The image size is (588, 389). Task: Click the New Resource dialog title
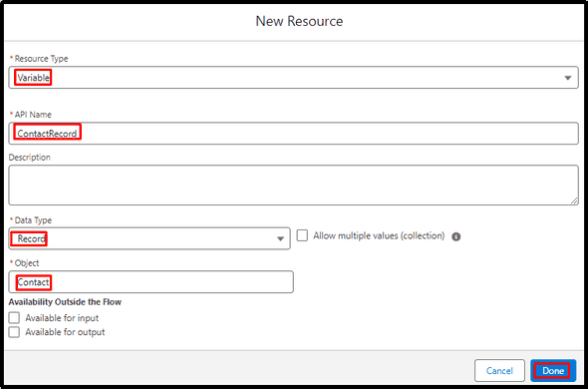coord(299,21)
